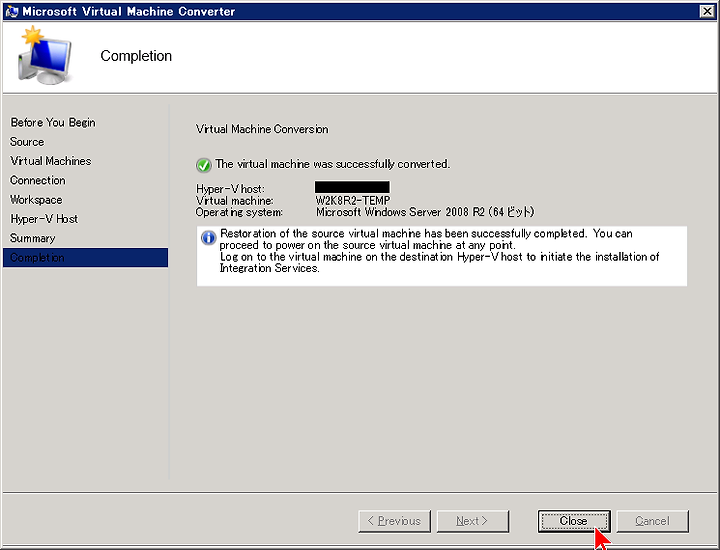Screen dimensions: 720x550
Task: Click the Virtual Machine Converter title bar icon
Action: pyautogui.click(x=11, y=11)
